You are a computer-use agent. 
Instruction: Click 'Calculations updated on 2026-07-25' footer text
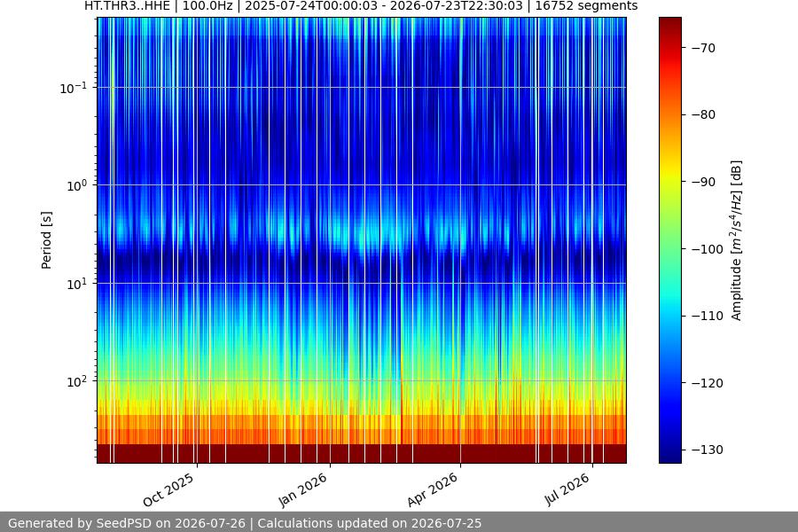coord(370,523)
